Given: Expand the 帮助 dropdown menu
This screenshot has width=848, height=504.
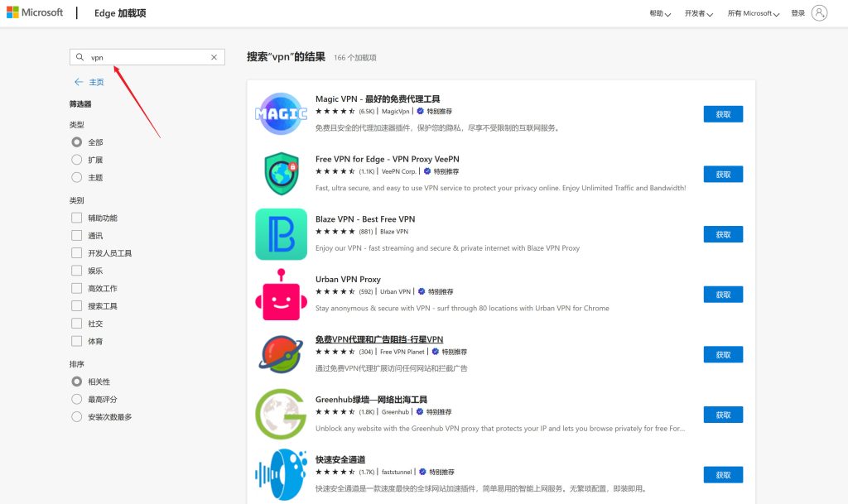Looking at the screenshot, I should pos(660,13).
